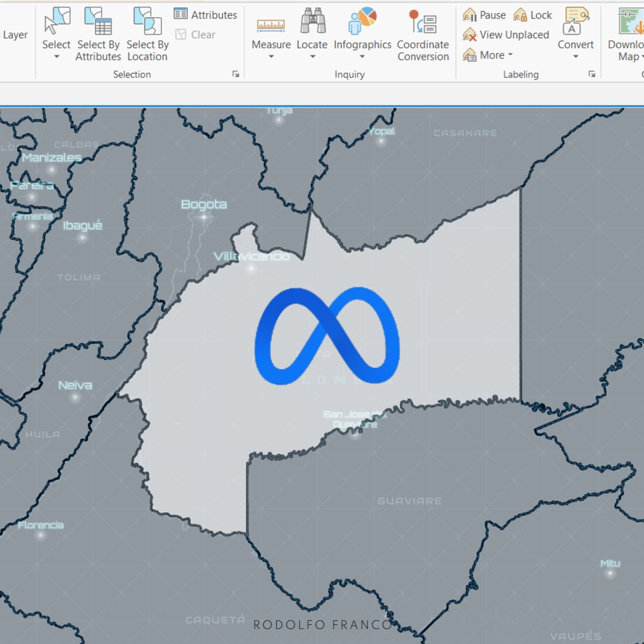Open the More labeling options dropdown
Image resolution: width=644 pixels, height=644 pixels.
coord(488,55)
